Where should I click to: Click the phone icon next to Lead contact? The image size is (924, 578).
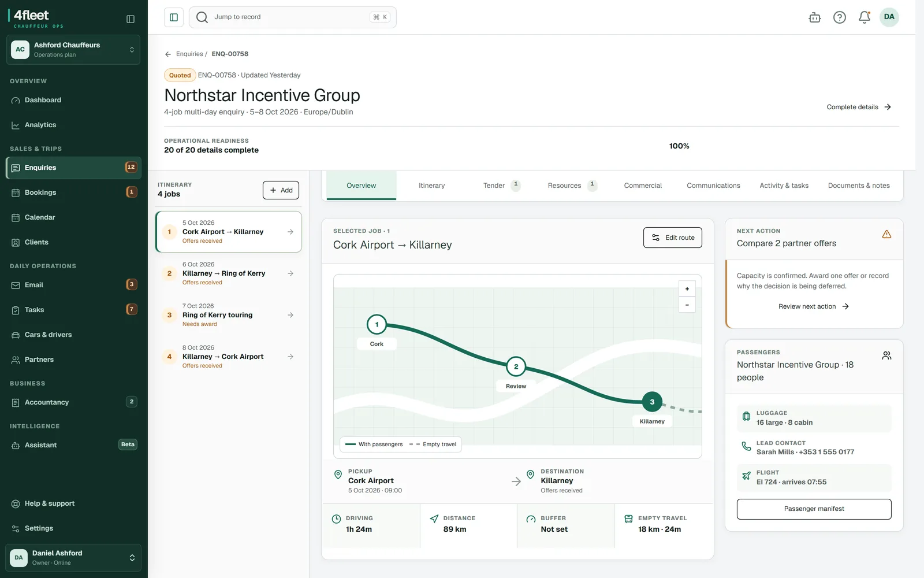pos(746,446)
